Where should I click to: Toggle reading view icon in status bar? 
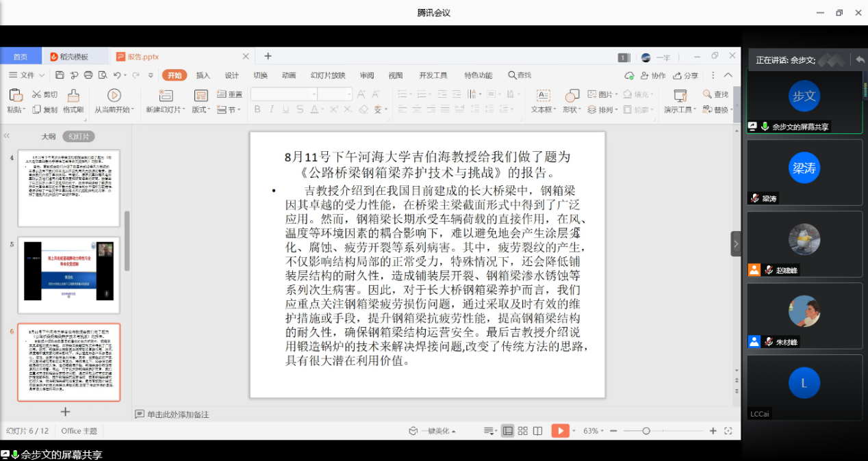point(538,431)
